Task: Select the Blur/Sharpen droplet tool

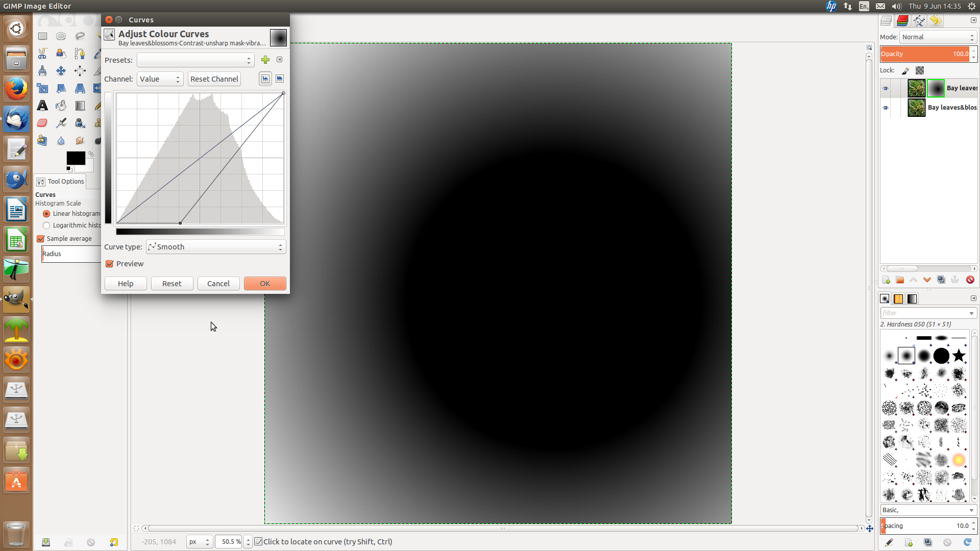Action: (61, 140)
